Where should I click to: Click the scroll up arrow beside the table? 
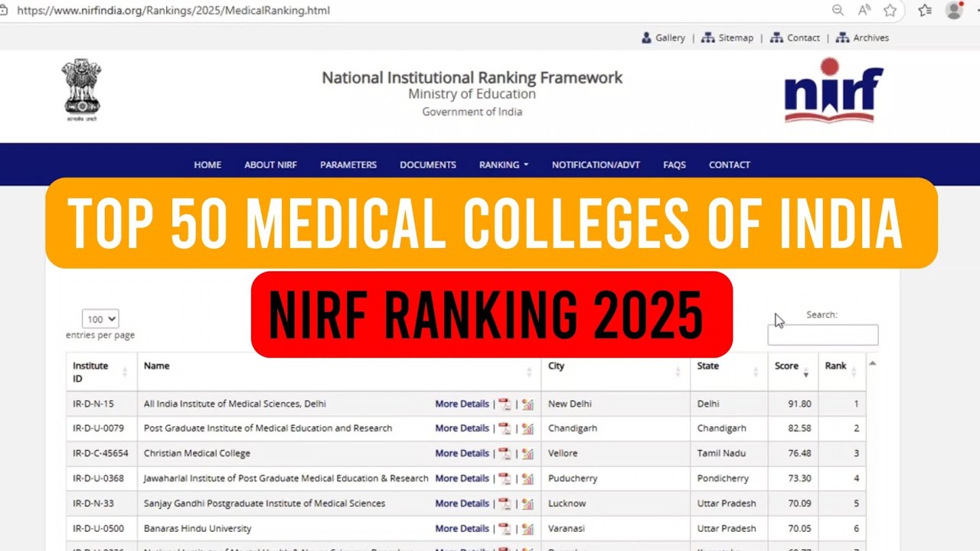pos(872,363)
